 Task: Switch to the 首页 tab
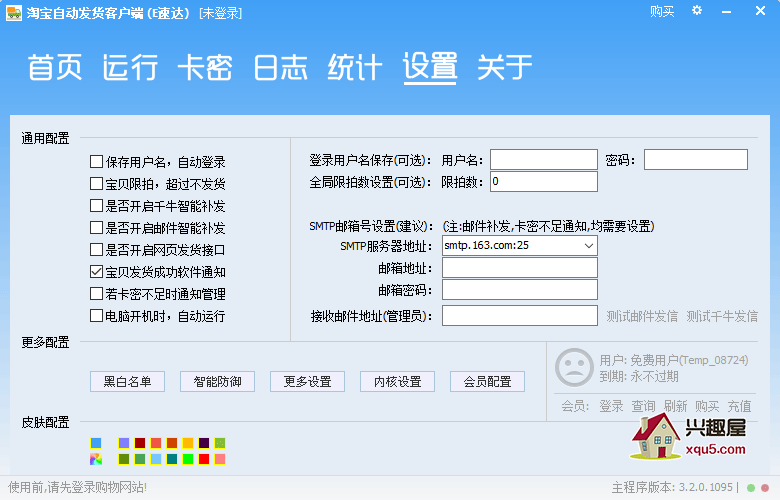click(55, 67)
